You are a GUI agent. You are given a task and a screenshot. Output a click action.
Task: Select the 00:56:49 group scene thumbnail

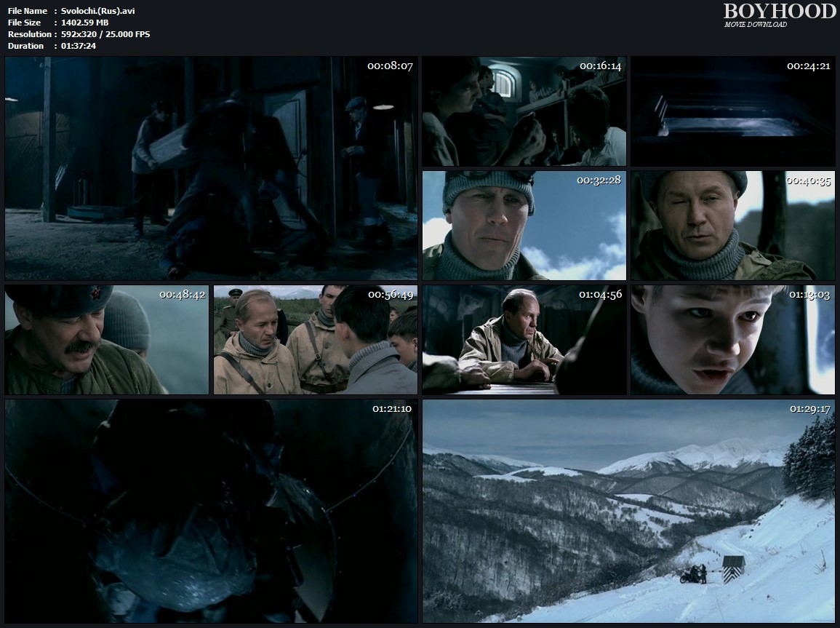(x=316, y=340)
